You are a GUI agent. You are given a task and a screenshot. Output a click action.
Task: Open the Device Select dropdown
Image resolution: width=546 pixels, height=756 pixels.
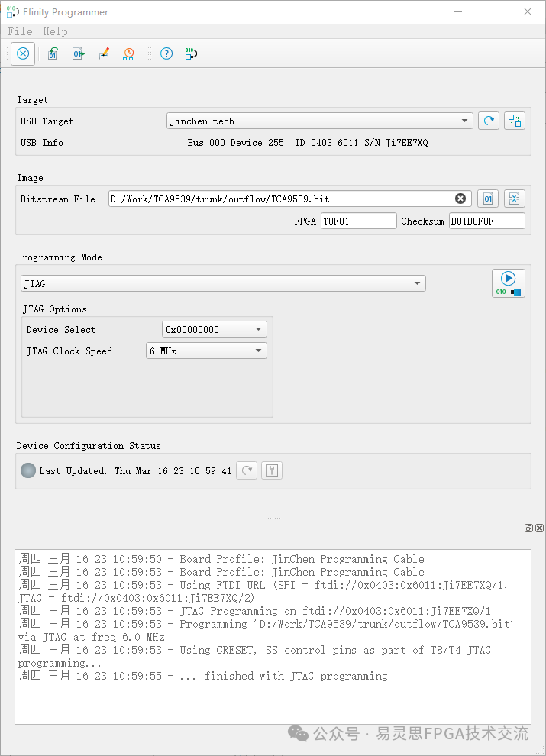(214, 330)
